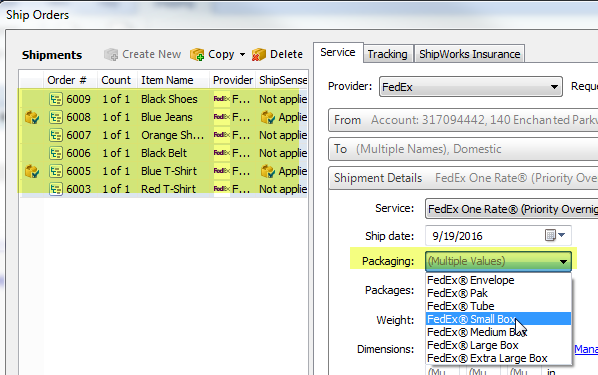Click the order icon for order 6007

[56, 135]
